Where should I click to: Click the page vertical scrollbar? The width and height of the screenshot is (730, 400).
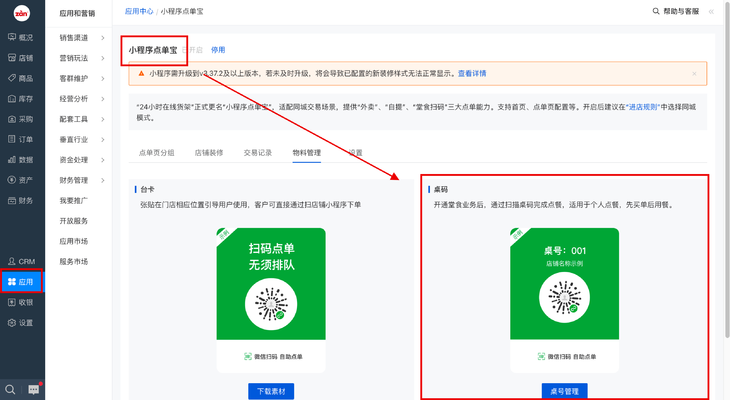coord(727,172)
